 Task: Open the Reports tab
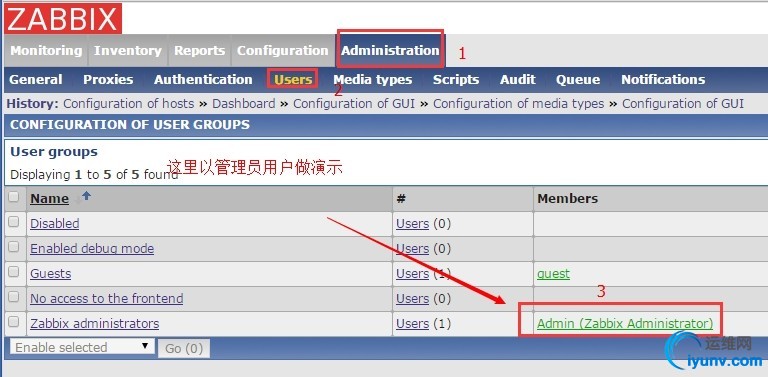click(199, 50)
